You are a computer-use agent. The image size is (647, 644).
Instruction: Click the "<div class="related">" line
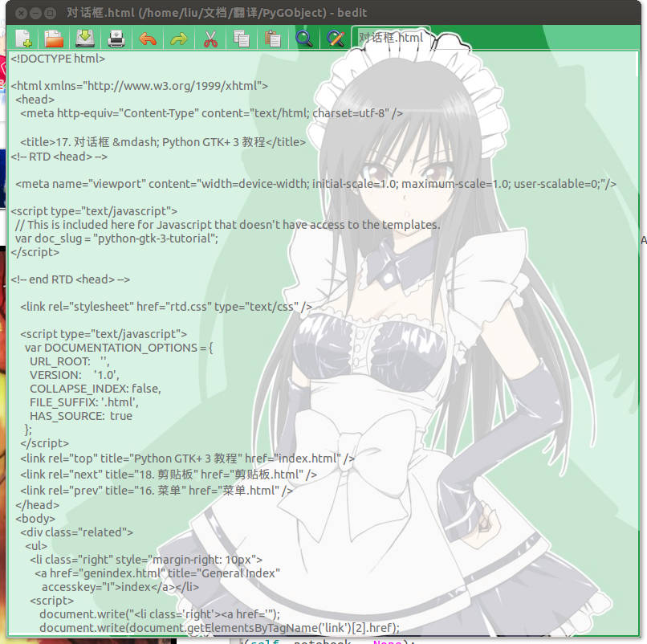(x=77, y=532)
